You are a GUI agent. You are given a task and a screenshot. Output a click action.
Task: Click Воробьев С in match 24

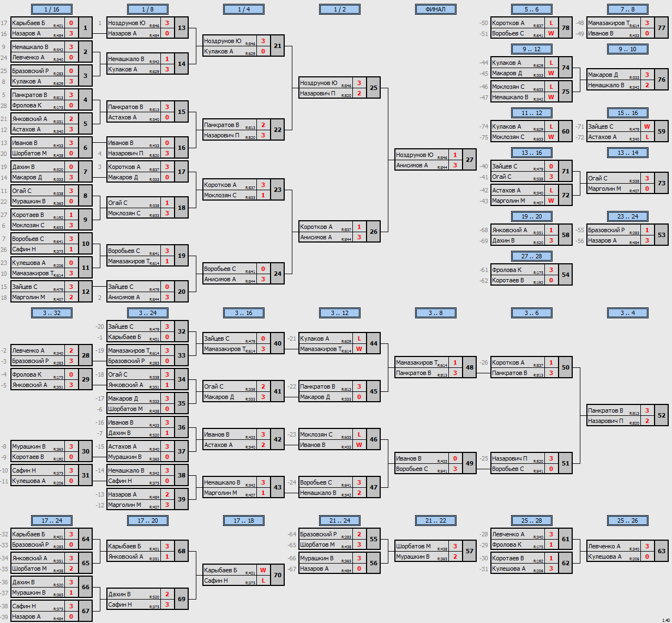[220, 269]
